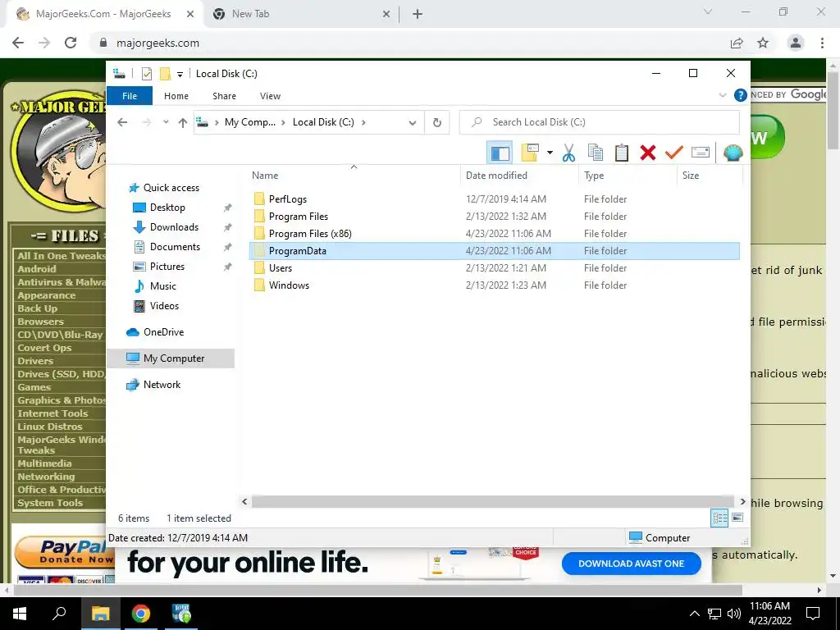The height and width of the screenshot is (630, 840).
Task: Go up one folder level
Action: 183,123
